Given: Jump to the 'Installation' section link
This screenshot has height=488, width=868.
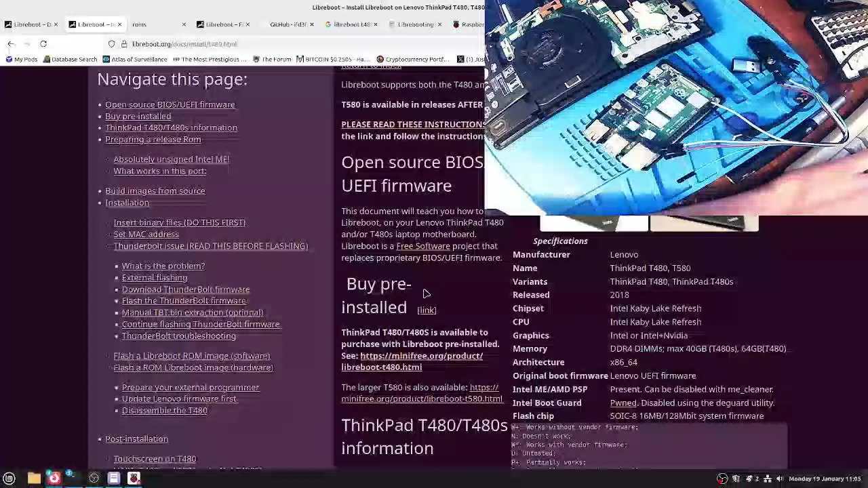Looking at the screenshot, I should [127, 203].
